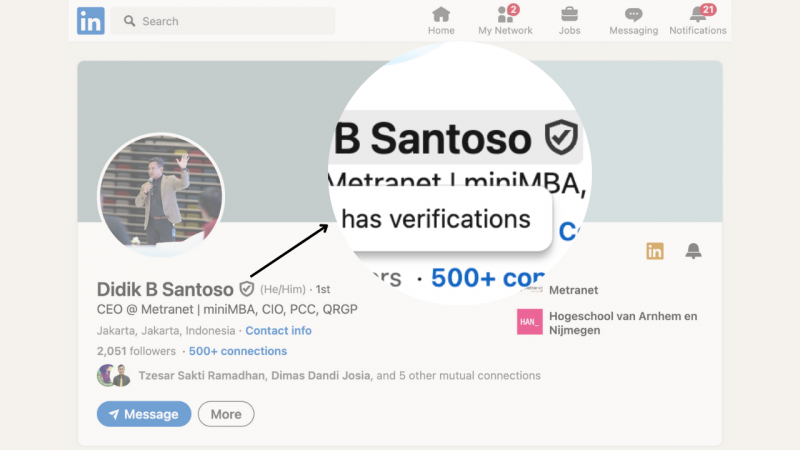Image resolution: width=800 pixels, height=450 pixels.
Task: Open Contact info link
Action: point(279,331)
